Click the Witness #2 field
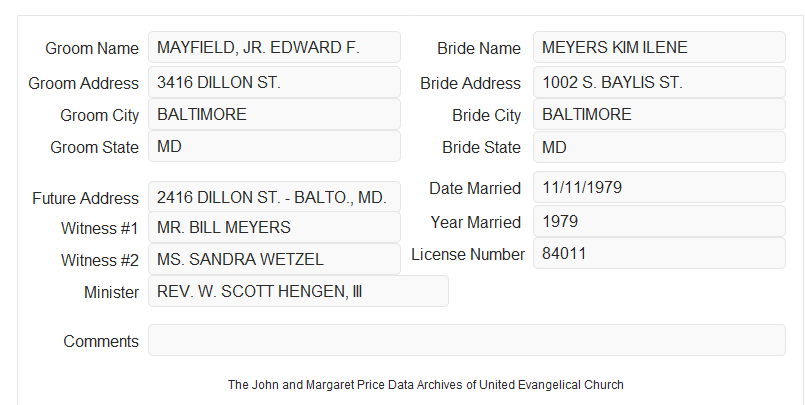 274,259
